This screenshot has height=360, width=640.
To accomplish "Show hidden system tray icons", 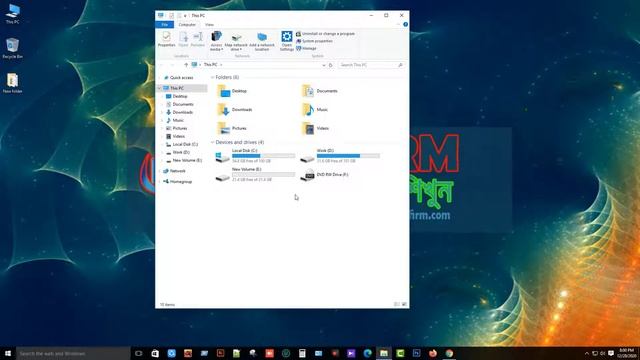I will click(587, 353).
